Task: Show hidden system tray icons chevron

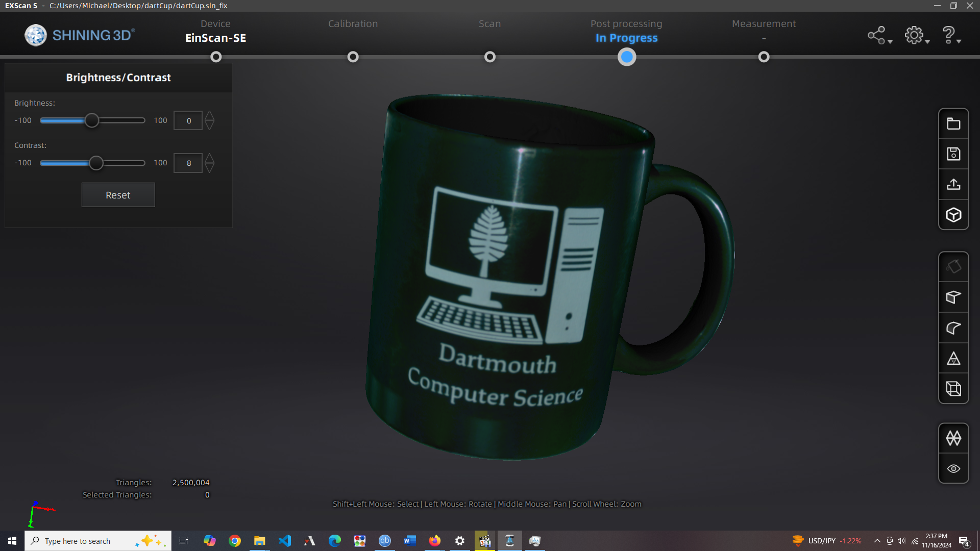Action: coord(877,541)
